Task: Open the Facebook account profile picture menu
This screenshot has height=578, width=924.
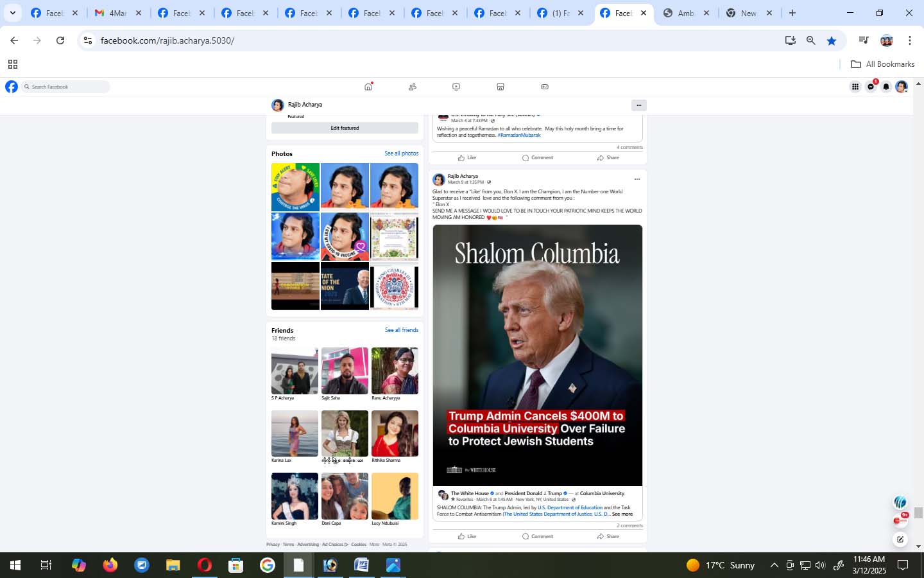Action: pos(902,87)
